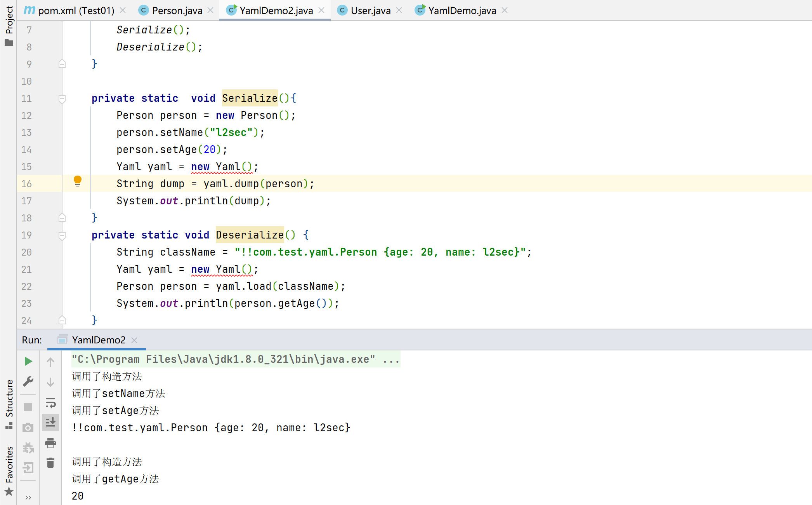Collapse the Serialize method at line 11

pos(62,99)
